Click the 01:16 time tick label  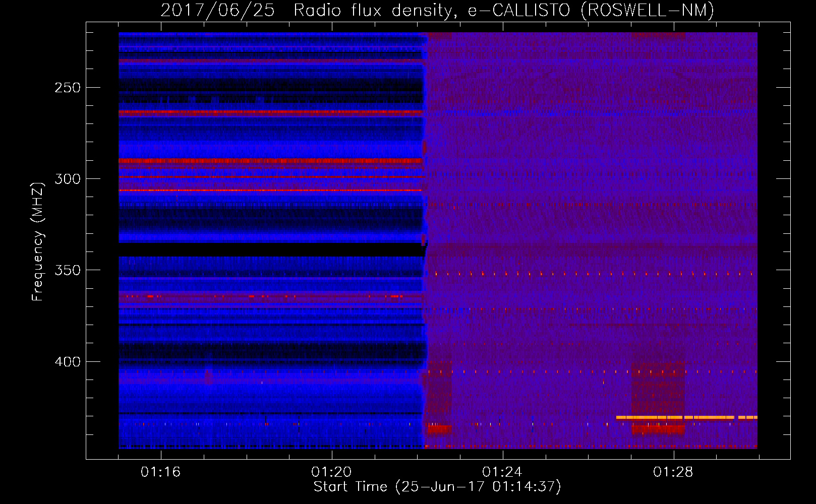coord(160,472)
